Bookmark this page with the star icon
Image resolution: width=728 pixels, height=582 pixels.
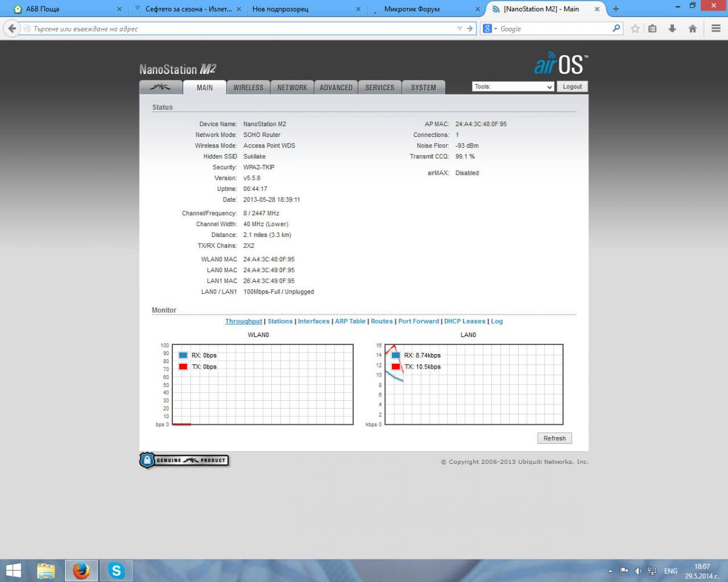pos(635,28)
